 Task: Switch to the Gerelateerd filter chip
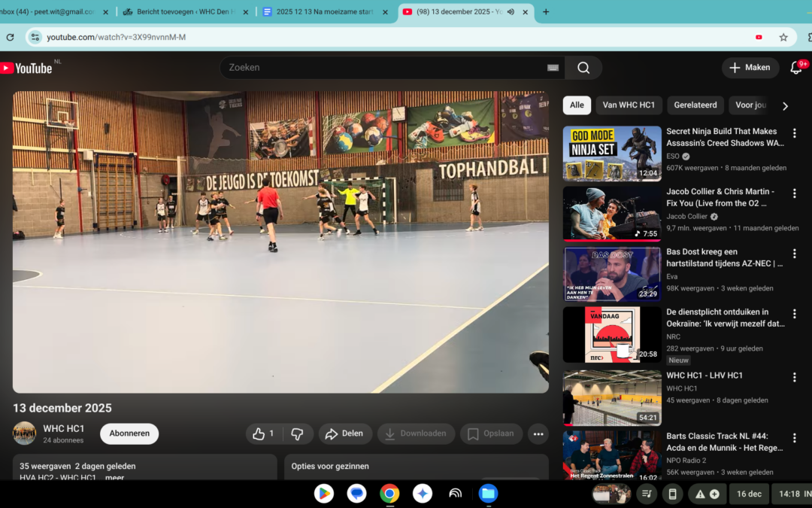click(695, 105)
